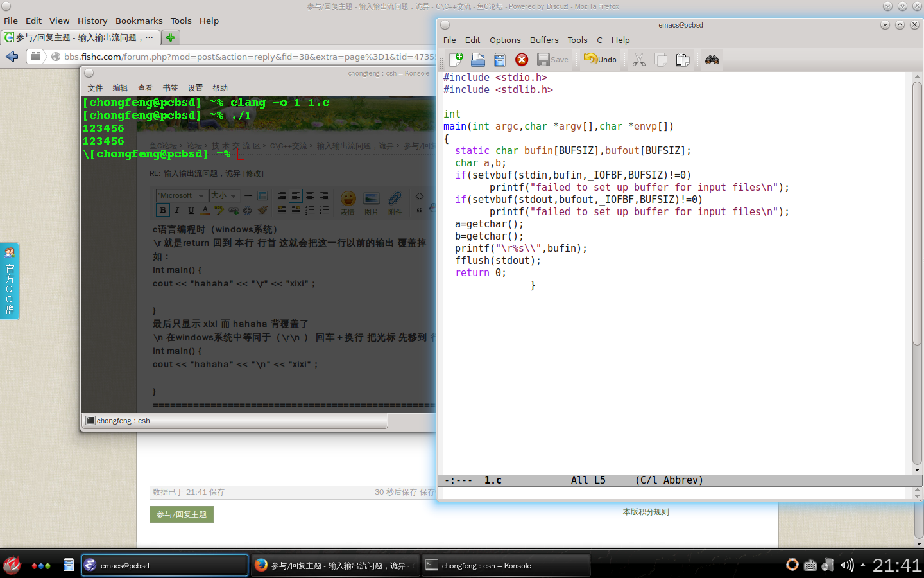Open Konsole 书签 menu

170,88
